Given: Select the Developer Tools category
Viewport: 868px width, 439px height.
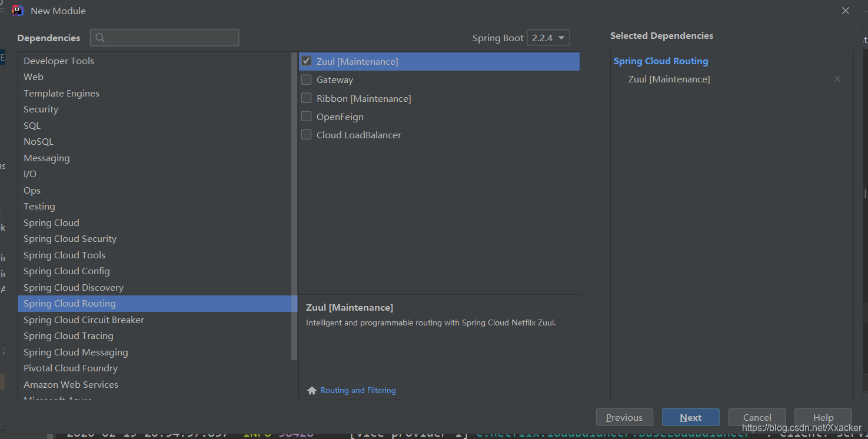Looking at the screenshot, I should coord(154,61).
